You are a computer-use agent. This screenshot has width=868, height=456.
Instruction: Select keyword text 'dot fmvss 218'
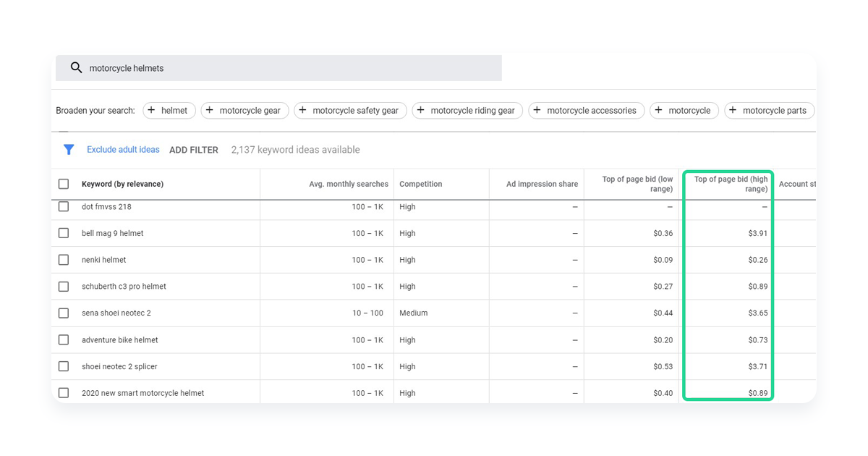coord(106,206)
